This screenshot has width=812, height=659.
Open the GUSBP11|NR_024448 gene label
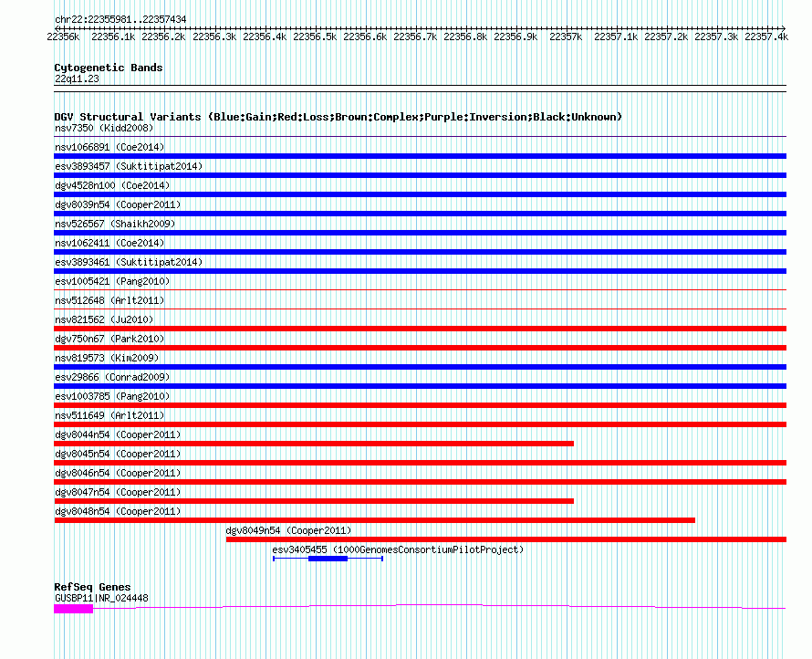click(x=101, y=598)
